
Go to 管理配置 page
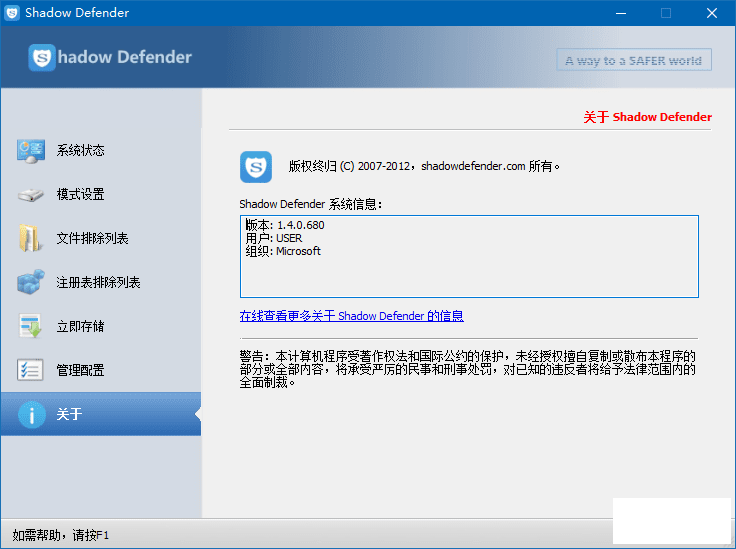[101, 370]
